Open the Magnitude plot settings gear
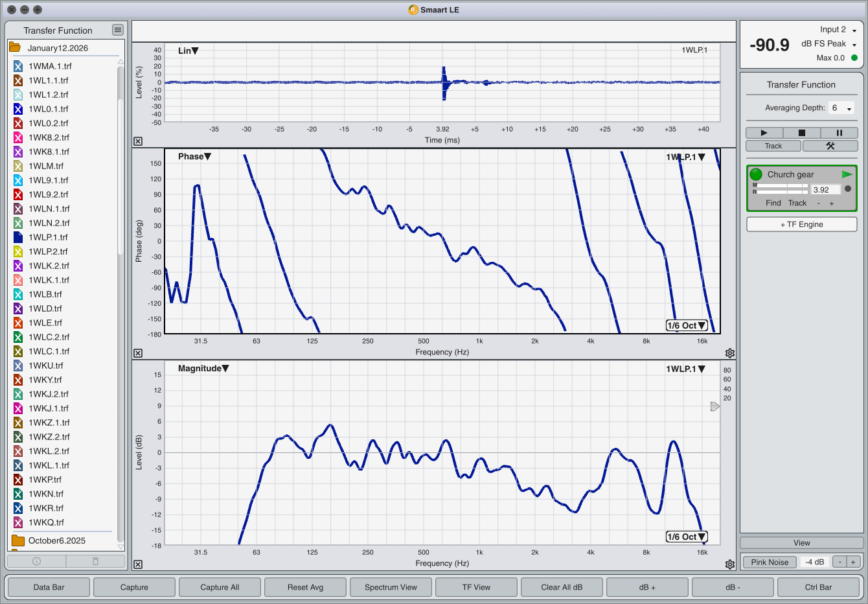 [730, 564]
